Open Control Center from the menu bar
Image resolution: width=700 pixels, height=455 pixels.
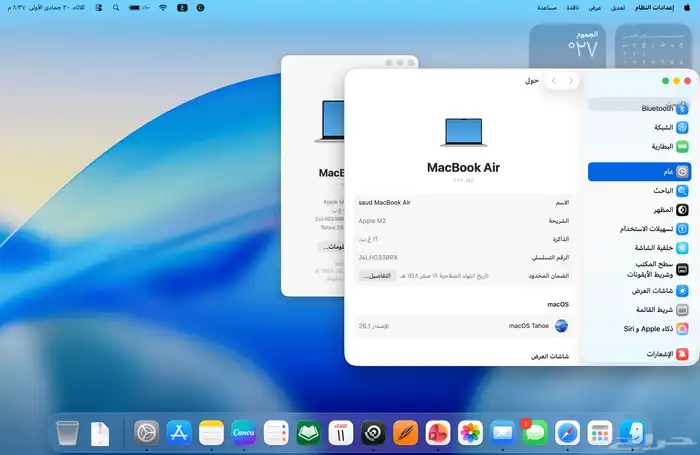click(99, 8)
